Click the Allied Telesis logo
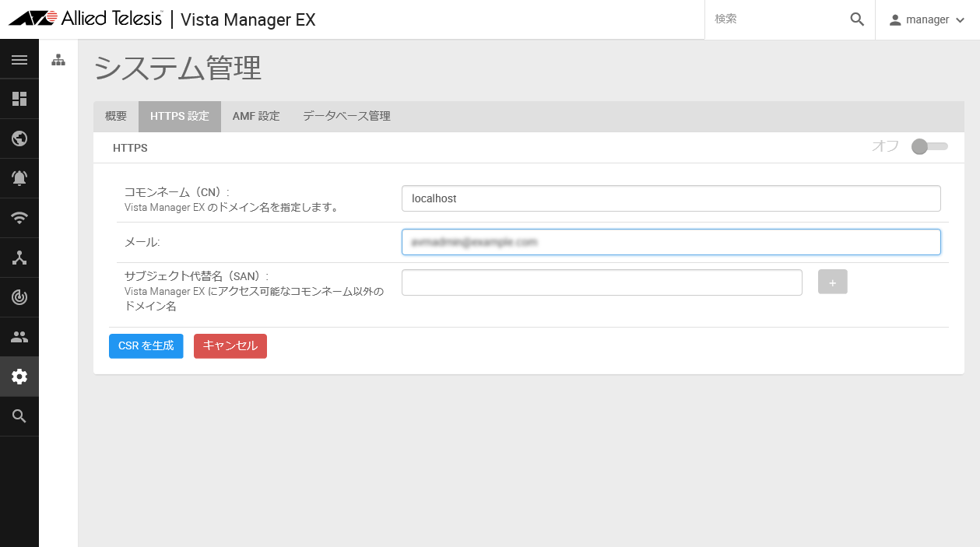The image size is (980, 547). [85, 19]
